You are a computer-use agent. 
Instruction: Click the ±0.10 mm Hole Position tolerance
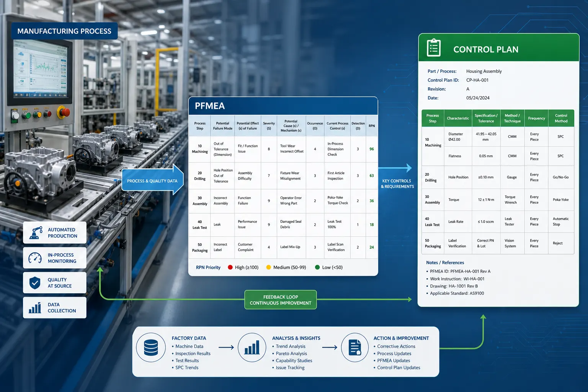coord(486,177)
